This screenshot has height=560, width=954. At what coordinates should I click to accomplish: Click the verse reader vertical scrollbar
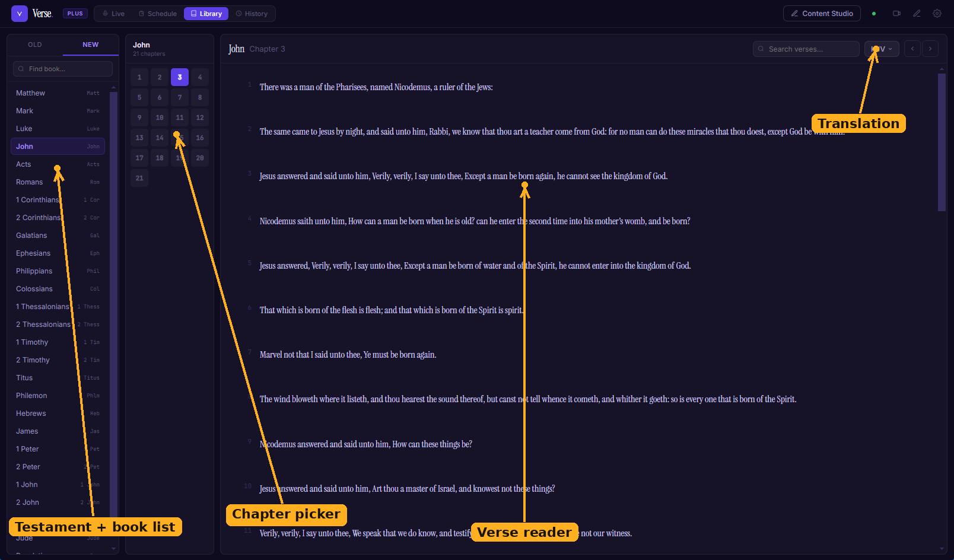pos(942,142)
